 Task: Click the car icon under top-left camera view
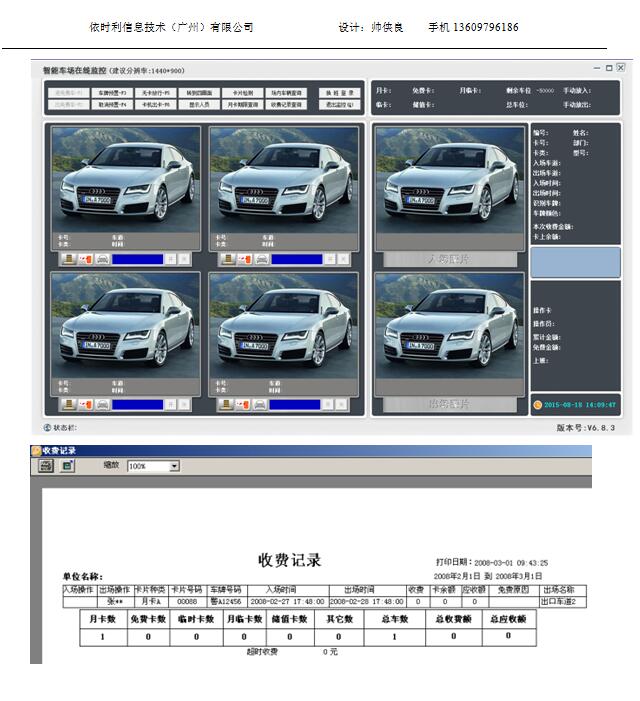click(x=101, y=259)
